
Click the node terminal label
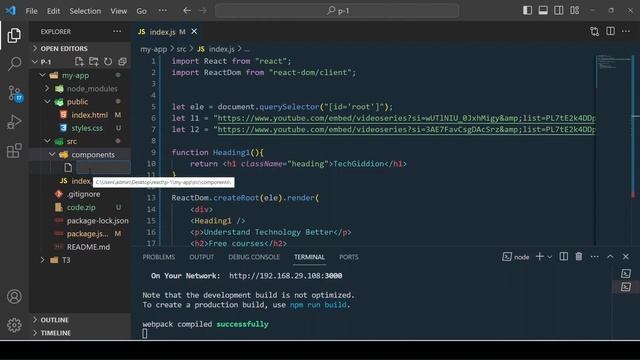(521, 257)
